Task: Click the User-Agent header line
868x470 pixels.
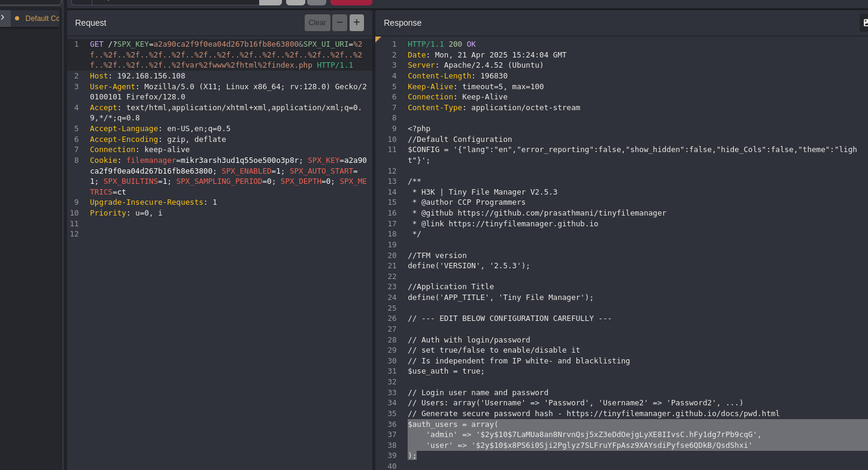Action: pos(228,92)
